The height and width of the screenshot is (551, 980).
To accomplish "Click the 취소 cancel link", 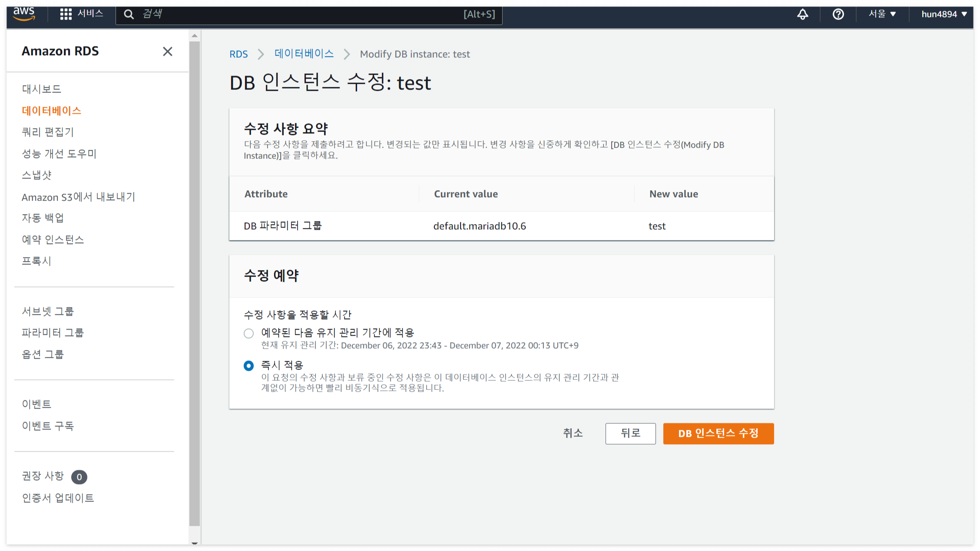I will (x=573, y=433).
